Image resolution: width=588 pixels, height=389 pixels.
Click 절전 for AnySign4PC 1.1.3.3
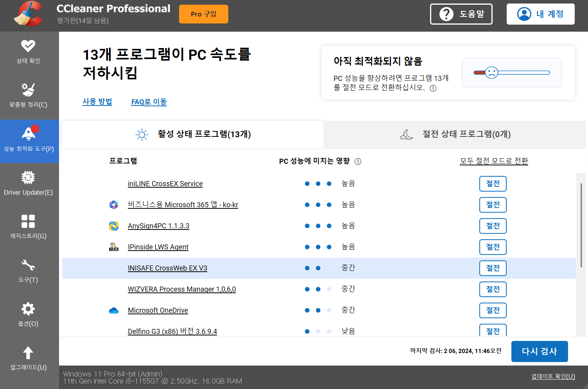(x=493, y=226)
